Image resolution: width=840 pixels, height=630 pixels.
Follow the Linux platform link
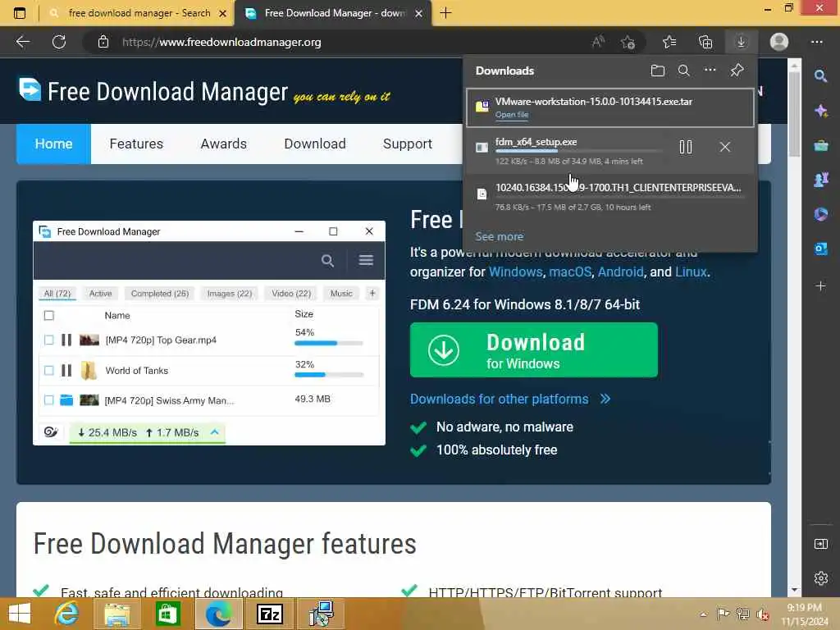(x=691, y=272)
